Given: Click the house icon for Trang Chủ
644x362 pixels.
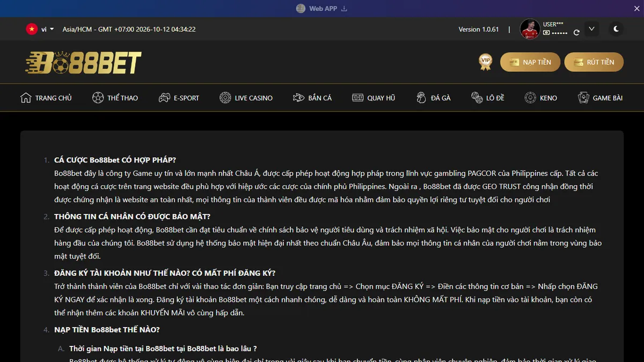Looking at the screenshot, I should [26, 98].
